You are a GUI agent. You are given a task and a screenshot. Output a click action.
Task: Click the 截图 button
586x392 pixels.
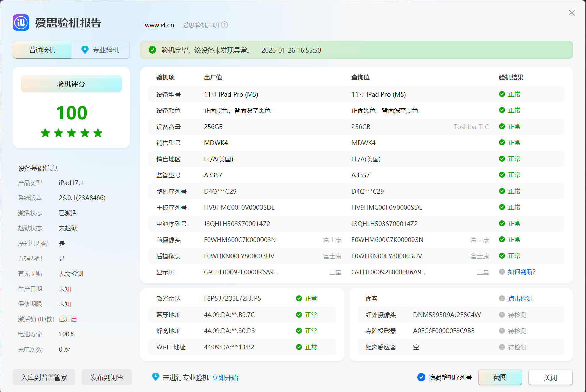point(500,377)
